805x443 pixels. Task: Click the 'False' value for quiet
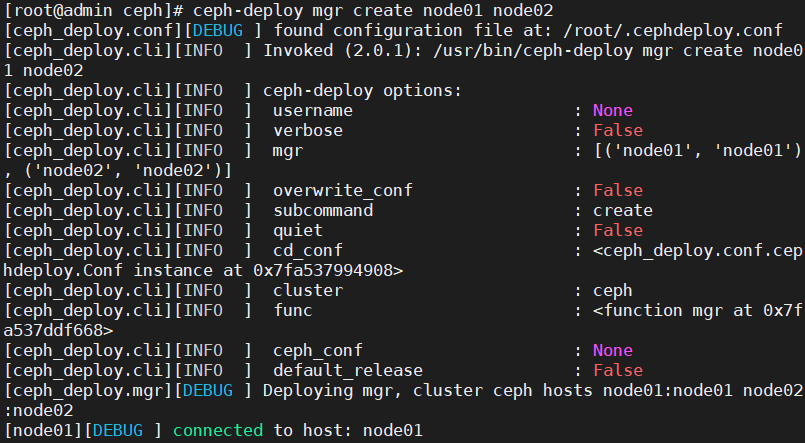coord(618,230)
